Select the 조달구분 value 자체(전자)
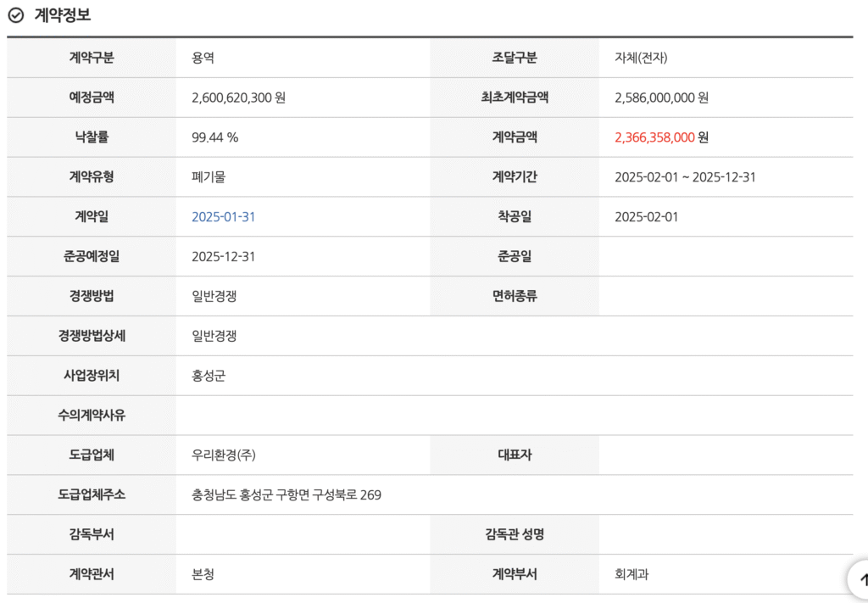This screenshot has width=868, height=603. tap(647, 58)
